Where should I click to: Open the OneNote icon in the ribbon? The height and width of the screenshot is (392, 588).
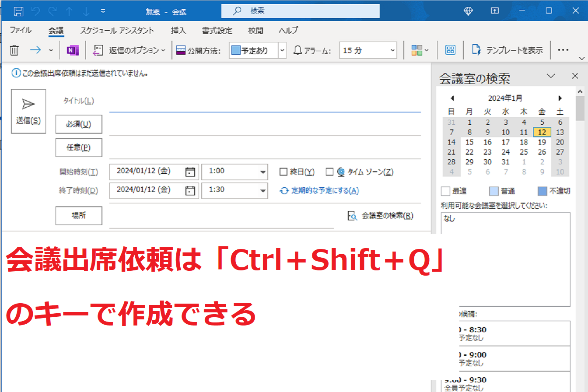point(73,50)
